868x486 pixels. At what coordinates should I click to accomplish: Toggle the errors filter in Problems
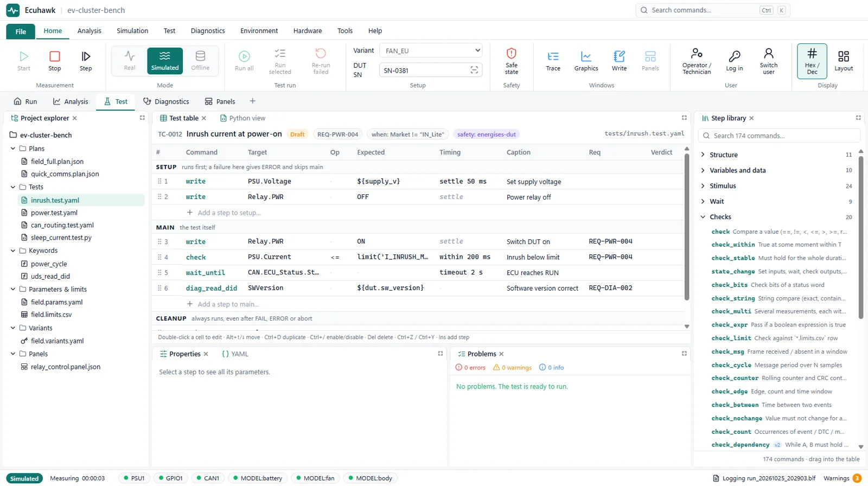pyautogui.click(x=470, y=368)
